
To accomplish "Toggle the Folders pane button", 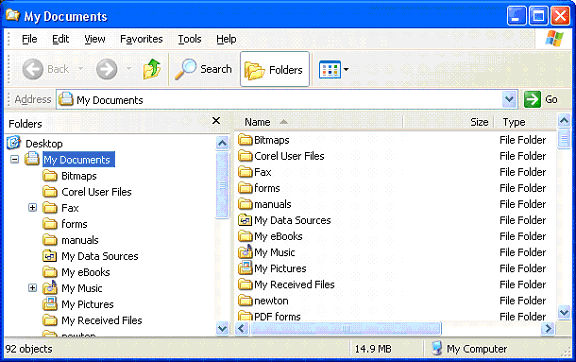I will (275, 69).
